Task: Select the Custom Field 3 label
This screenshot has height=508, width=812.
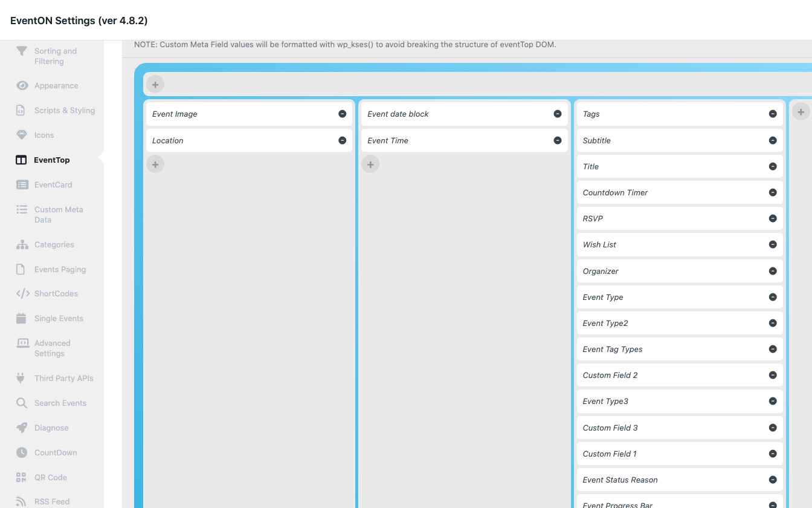Action: click(x=610, y=428)
